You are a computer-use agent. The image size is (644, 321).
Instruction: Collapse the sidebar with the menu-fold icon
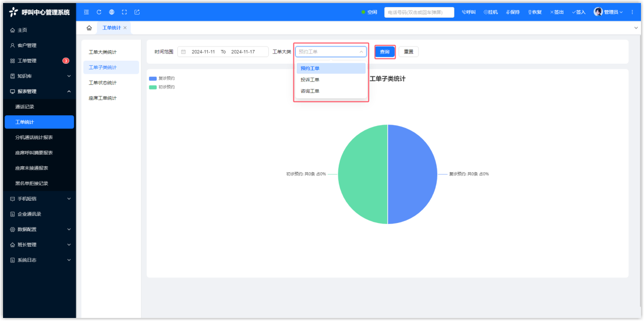pos(86,12)
